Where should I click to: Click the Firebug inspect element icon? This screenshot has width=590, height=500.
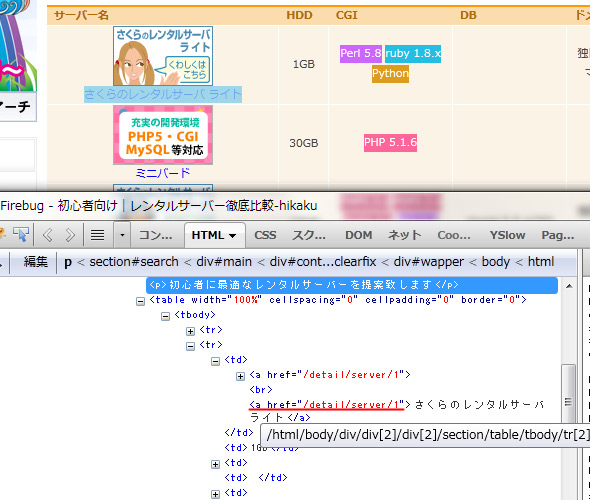21,234
